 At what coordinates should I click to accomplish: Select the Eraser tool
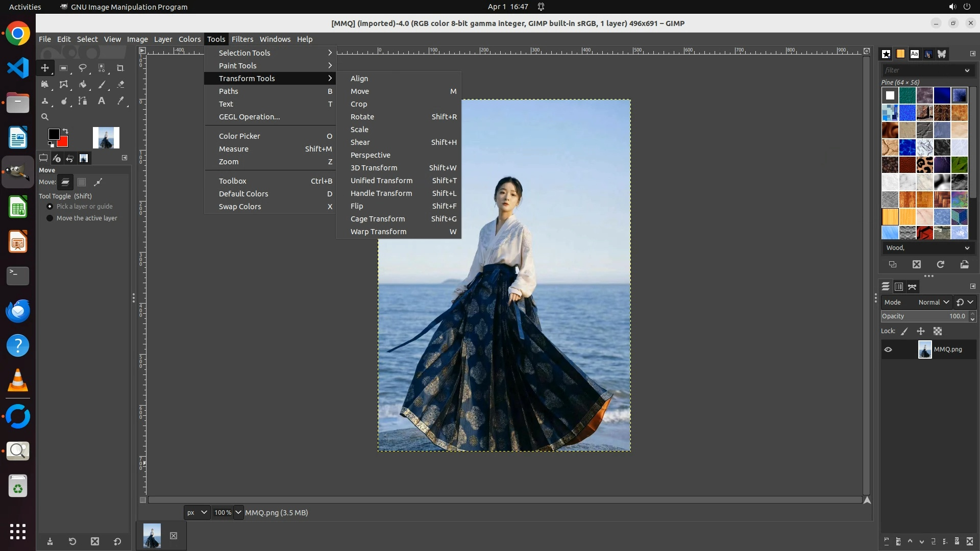(120, 85)
